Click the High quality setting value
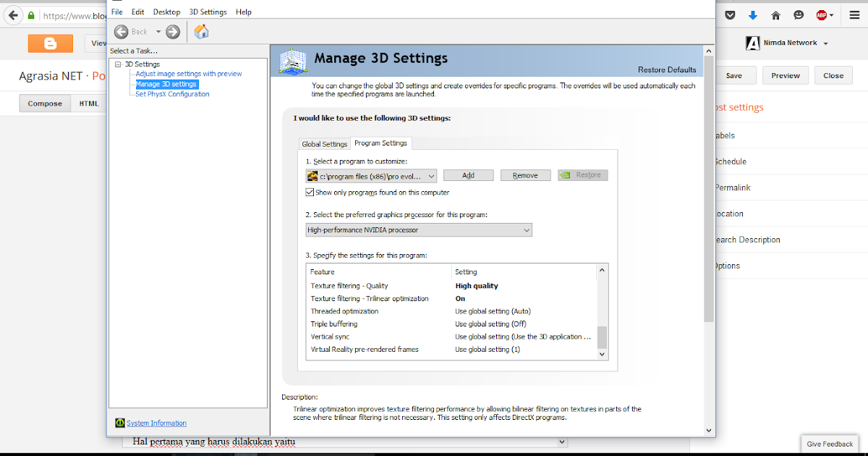 [477, 286]
